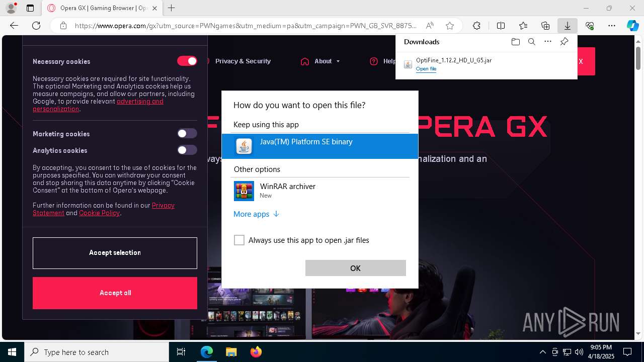Expand the About dropdown menu
The image size is (644, 362).
click(320, 61)
